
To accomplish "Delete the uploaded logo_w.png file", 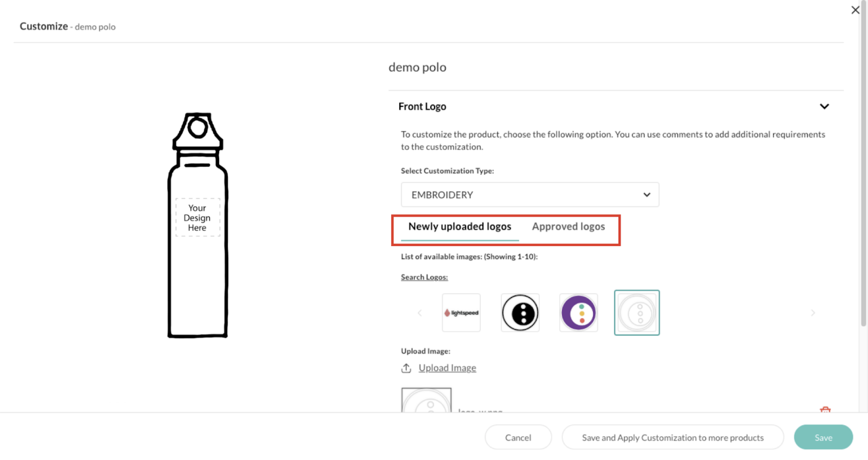I will 825,410.
